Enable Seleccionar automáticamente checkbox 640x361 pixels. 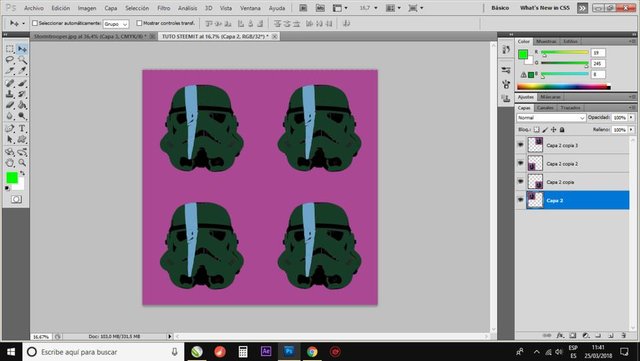(35, 23)
